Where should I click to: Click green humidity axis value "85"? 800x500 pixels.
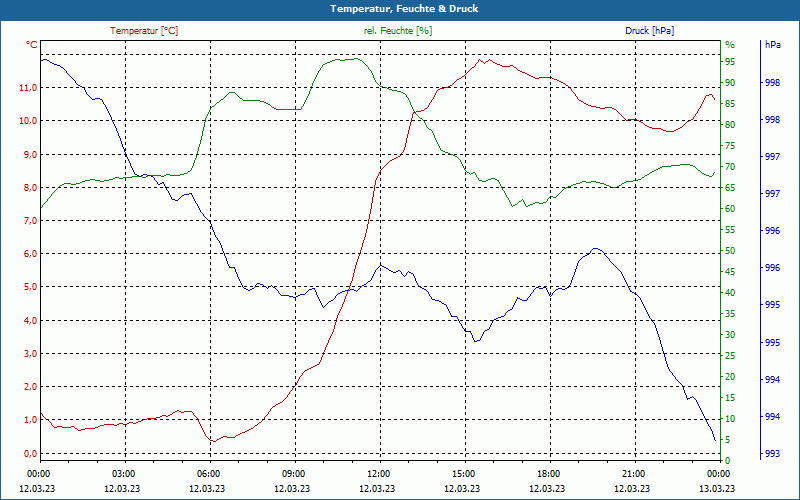(x=730, y=104)
